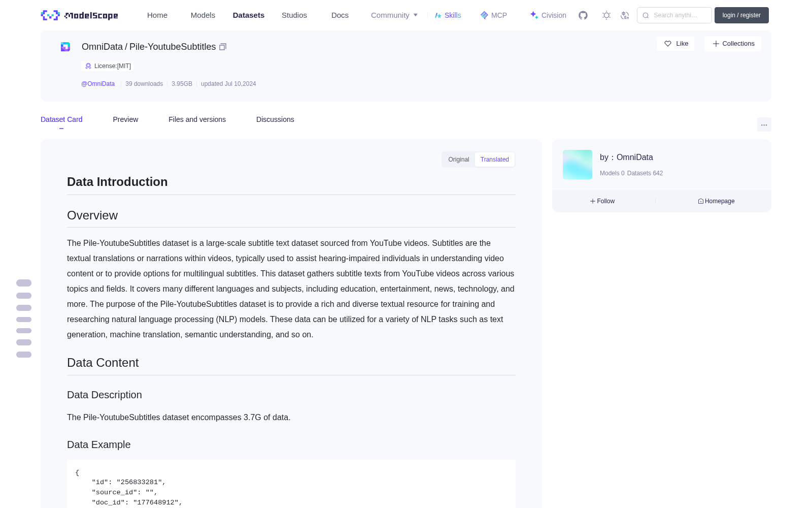Click the login / register button
812x508 pixels.
[741, 15]
